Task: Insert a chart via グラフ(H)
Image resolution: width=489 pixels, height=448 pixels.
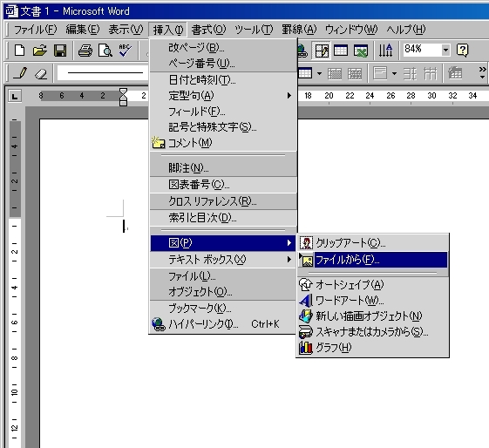Action: click(x=373, y=347)
